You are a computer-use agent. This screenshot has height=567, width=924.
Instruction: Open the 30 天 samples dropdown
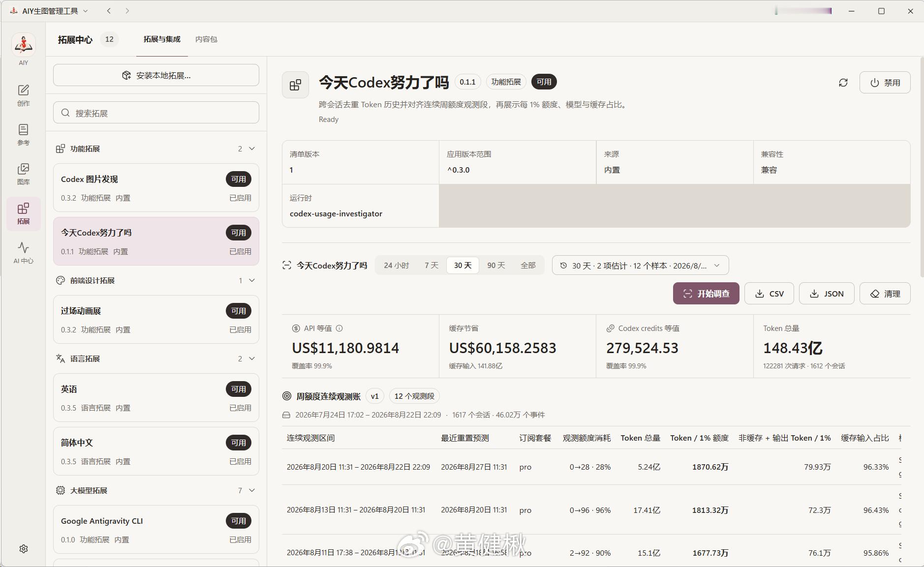[x=640, y=266]
